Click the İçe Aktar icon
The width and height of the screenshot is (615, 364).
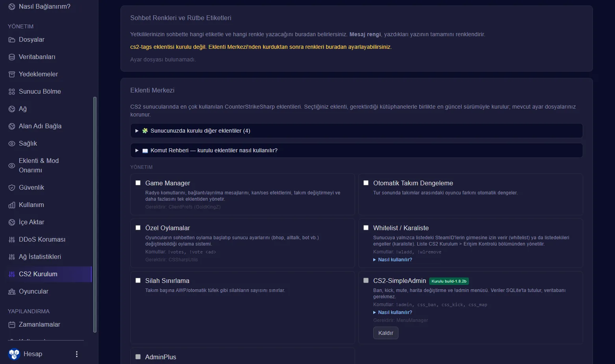point(12,222)
